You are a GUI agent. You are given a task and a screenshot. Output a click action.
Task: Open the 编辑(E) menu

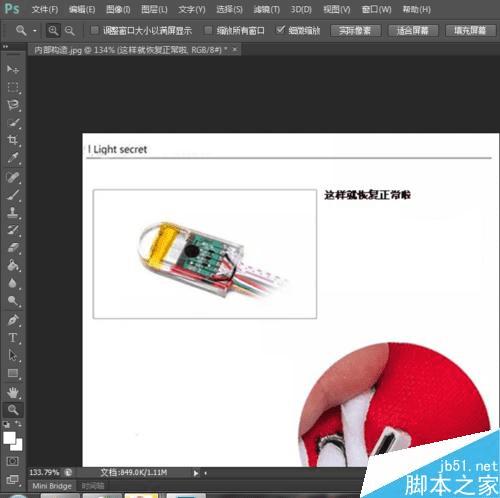click(x=82, y=9)
